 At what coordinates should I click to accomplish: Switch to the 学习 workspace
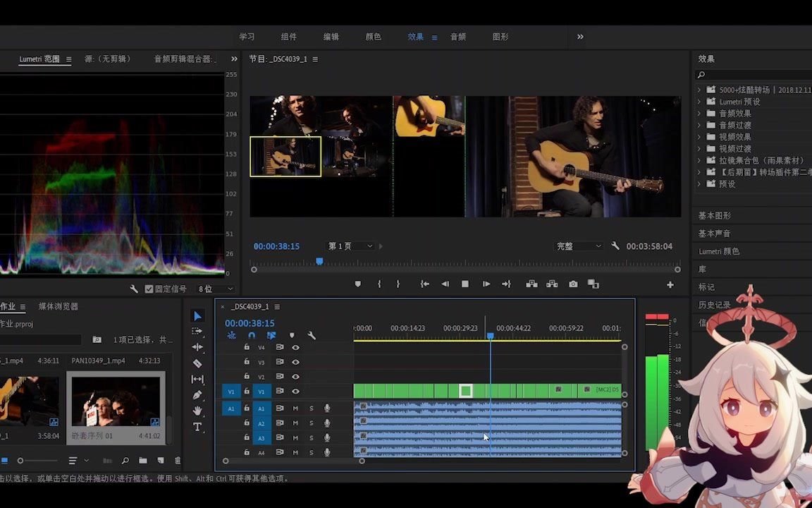[247, 37]
